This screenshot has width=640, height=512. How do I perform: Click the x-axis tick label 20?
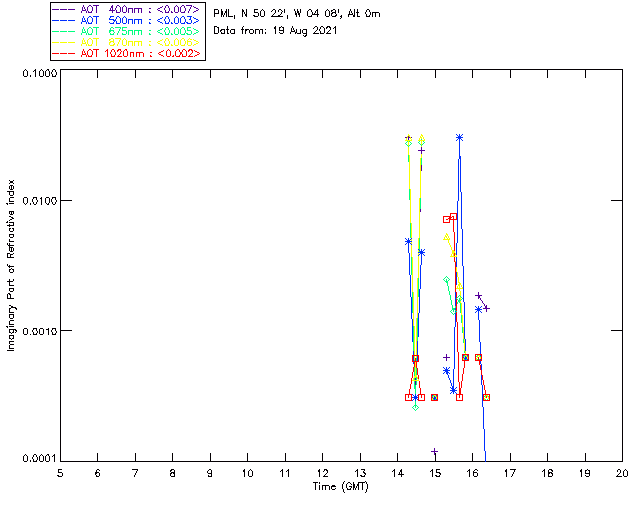[622, 473]
